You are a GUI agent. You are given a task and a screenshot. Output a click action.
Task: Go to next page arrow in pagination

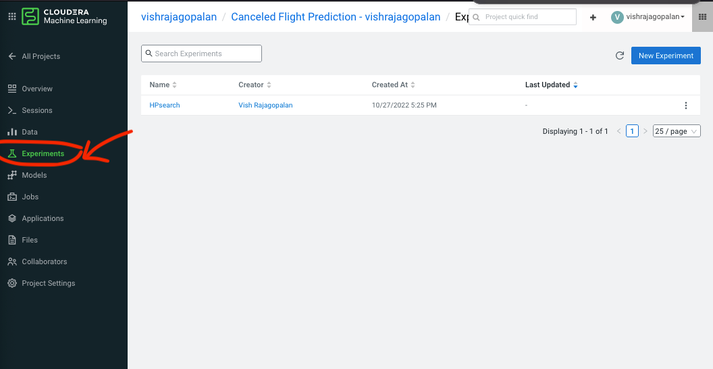pos(645,131)
